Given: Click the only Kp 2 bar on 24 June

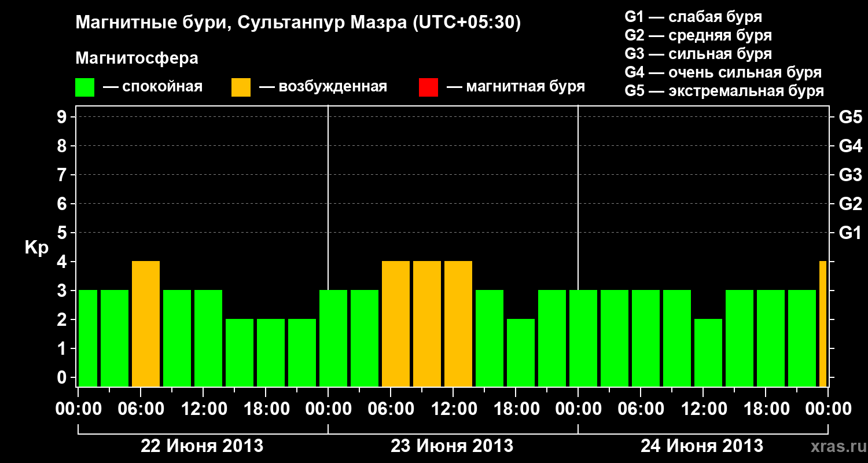Looking at the screenshot, I should pos(708,353).
